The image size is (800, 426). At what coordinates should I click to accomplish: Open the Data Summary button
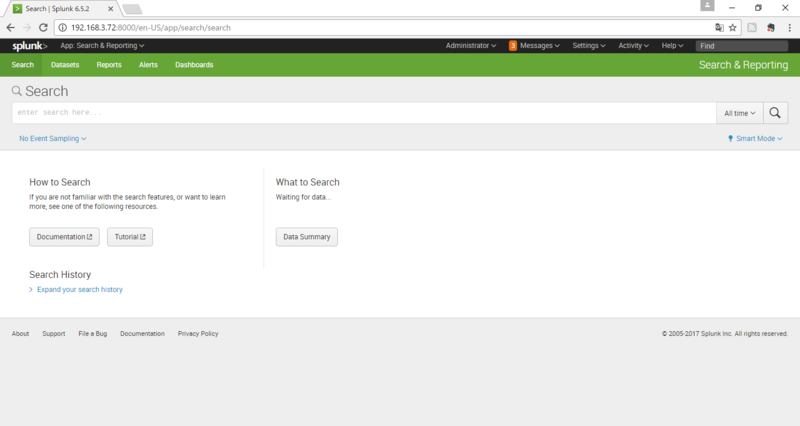307,237
